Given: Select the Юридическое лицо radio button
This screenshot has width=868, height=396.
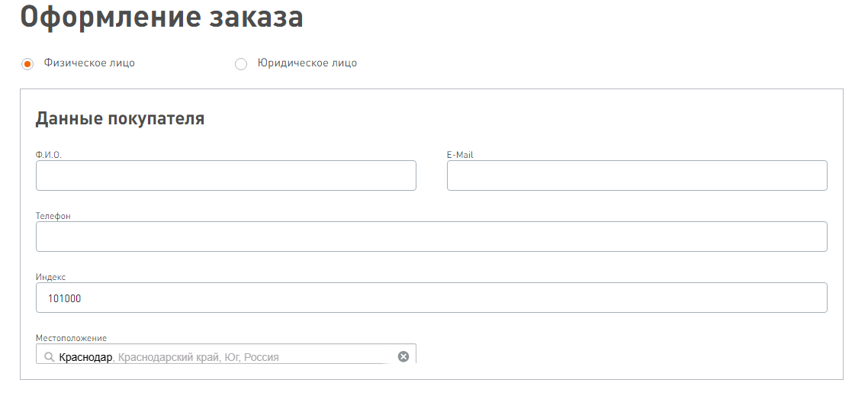Looking at the screenshot, I should click(x=241, y=64).
